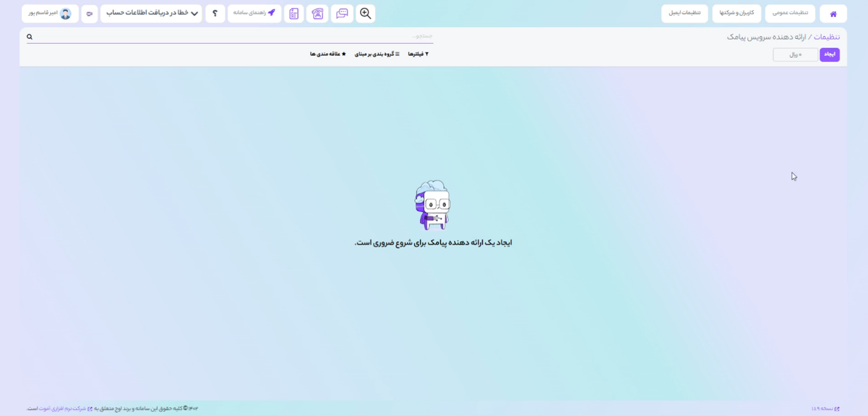Click the تنظیمات breadcrumb link
Viewport: 868px width, 416px height.
tap(827, 37)
